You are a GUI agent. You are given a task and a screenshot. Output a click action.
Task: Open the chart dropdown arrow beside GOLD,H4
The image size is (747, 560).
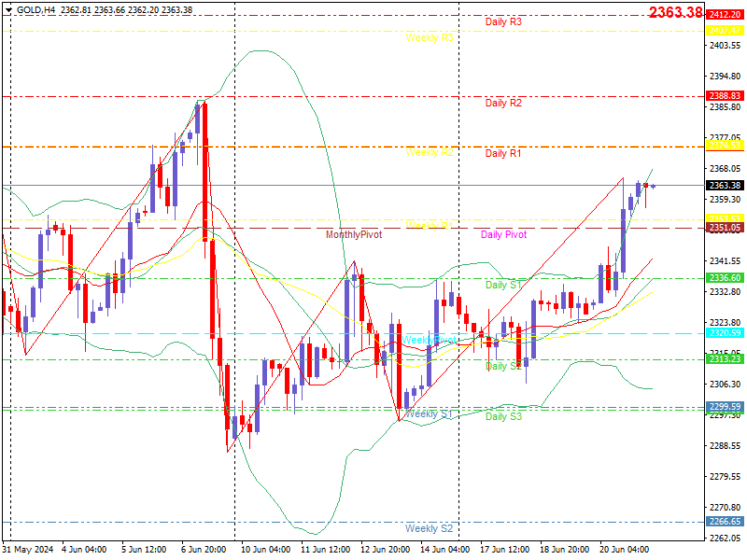pos(9,10)
